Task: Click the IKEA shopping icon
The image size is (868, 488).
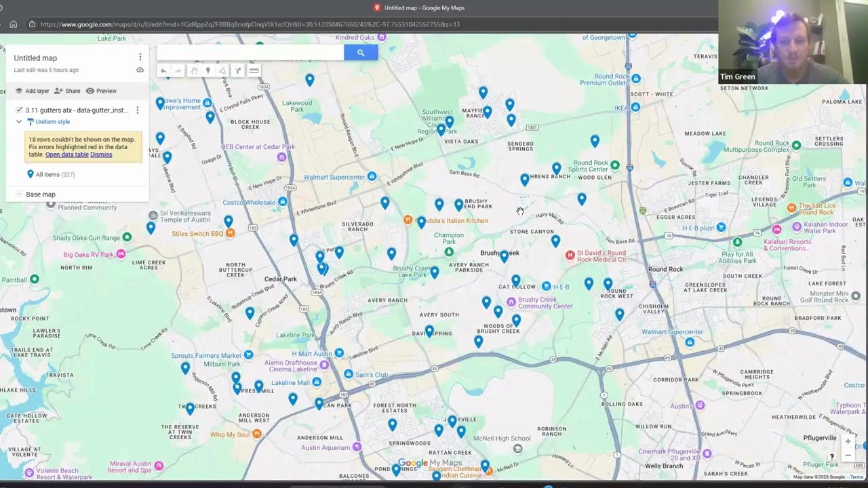Action: (635, 107)
